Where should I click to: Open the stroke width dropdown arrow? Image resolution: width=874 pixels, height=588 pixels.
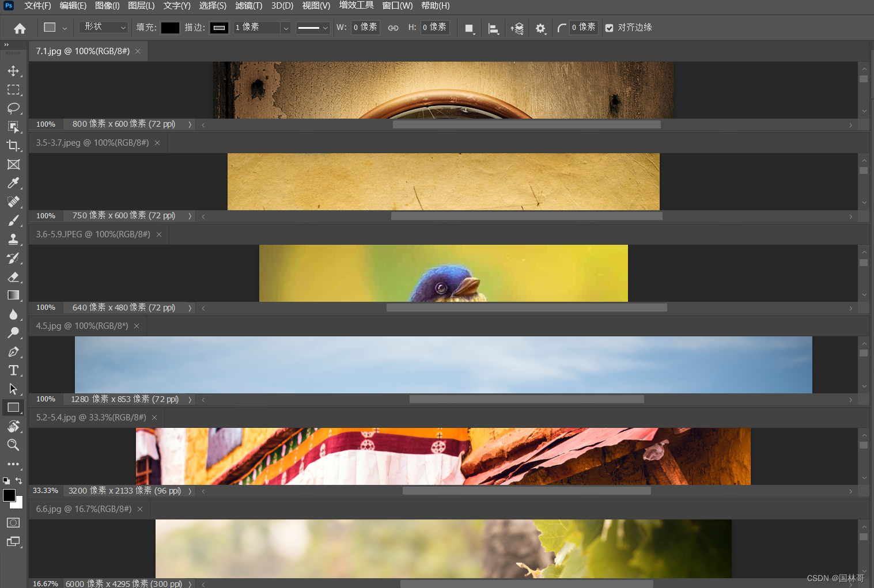285,28
